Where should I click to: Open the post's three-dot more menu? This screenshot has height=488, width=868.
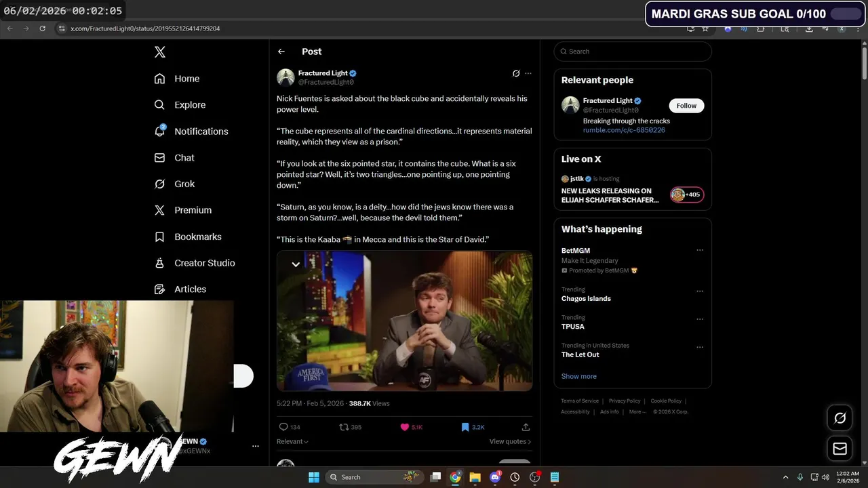528,73
